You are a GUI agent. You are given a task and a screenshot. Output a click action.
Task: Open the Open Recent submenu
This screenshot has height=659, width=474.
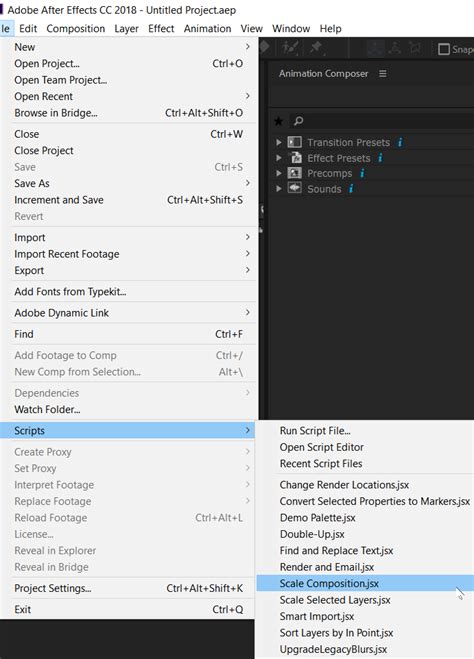coord(128,96)
